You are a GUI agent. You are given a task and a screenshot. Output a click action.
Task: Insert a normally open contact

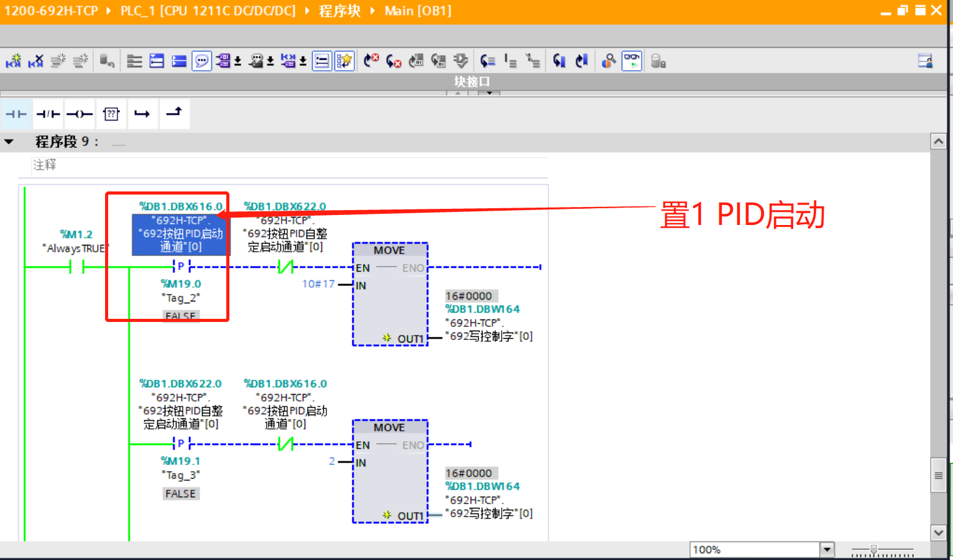point(16,114)
